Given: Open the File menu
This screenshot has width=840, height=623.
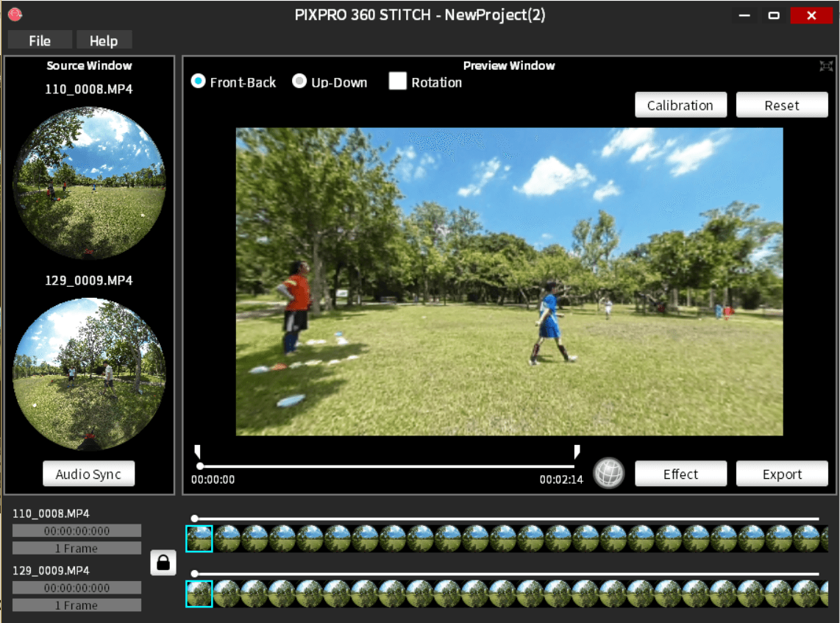Looking at the screenshot, I should point(40,40).
